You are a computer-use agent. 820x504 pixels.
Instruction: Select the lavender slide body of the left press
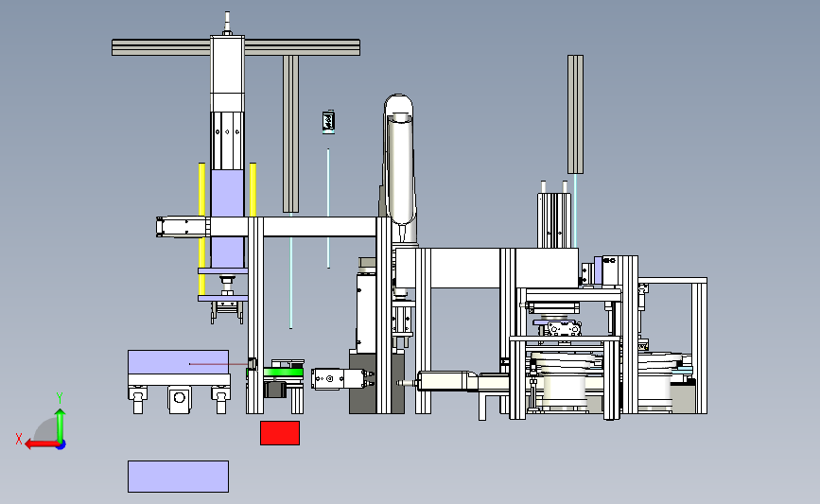click(x=228, y=218)
